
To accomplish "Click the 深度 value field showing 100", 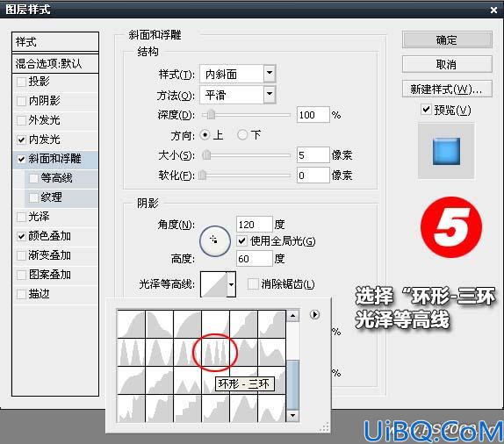I will (x=313, y=115).
